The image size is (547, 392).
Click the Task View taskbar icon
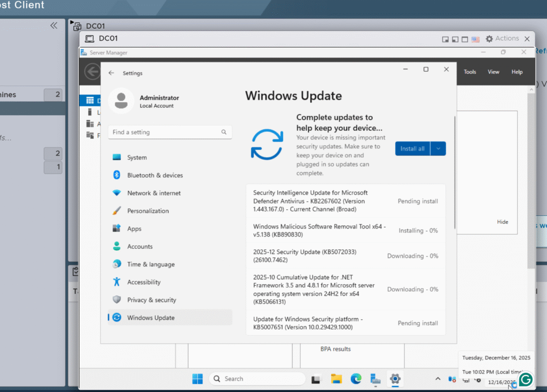(x=316, y=379)
